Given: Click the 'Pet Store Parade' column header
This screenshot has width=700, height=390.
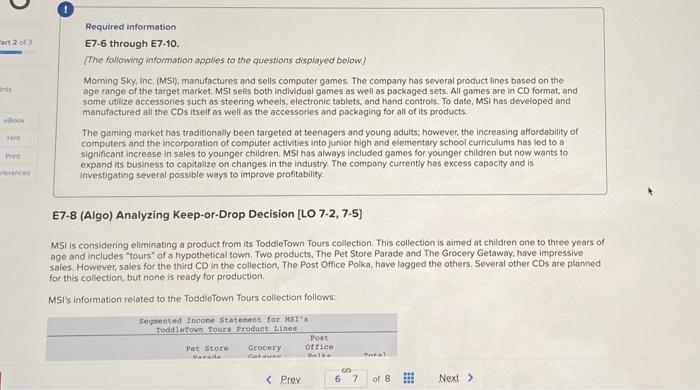Looking at the screenshot, I should pos(207,352).
